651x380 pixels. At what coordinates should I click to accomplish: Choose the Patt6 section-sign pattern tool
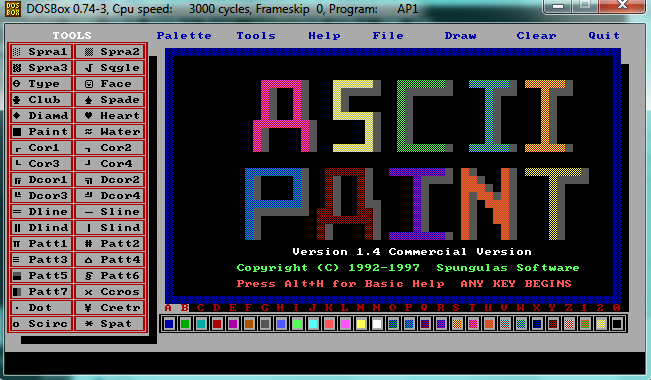(110, 275)
